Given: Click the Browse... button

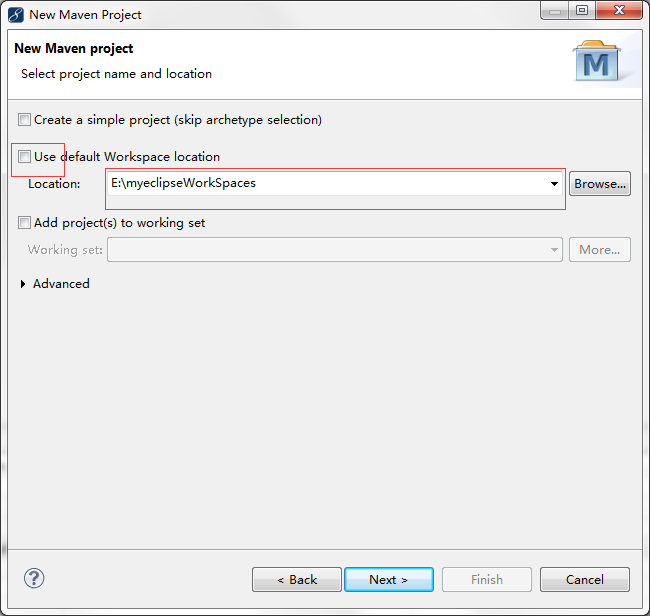Looking at the screenshot, I should pyautogui.click(x=600, y=184).
